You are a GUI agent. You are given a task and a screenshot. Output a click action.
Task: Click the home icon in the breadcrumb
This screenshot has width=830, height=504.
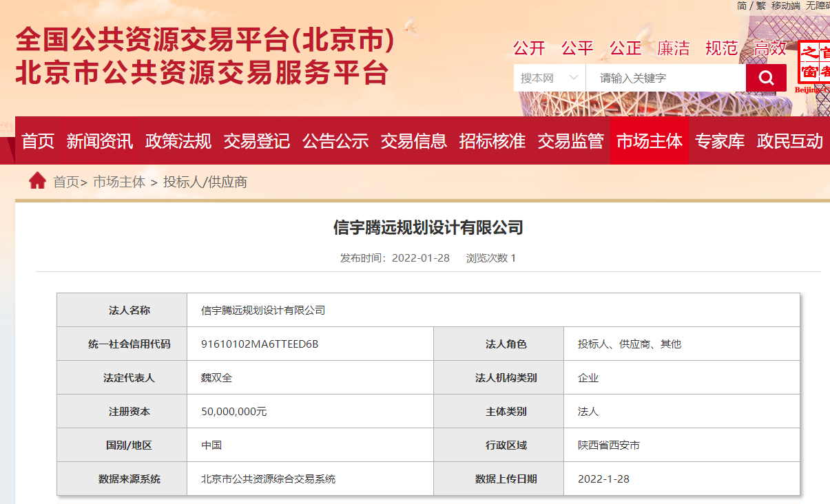pos(38,182)
